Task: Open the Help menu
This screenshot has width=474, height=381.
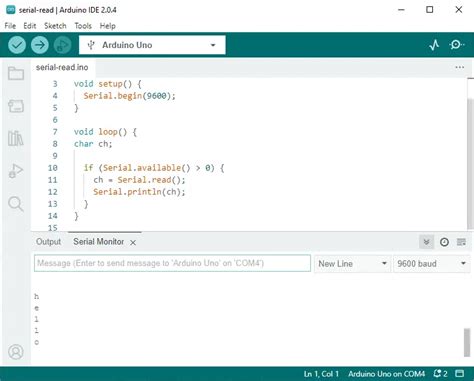Action: click(x=108, y=26)
